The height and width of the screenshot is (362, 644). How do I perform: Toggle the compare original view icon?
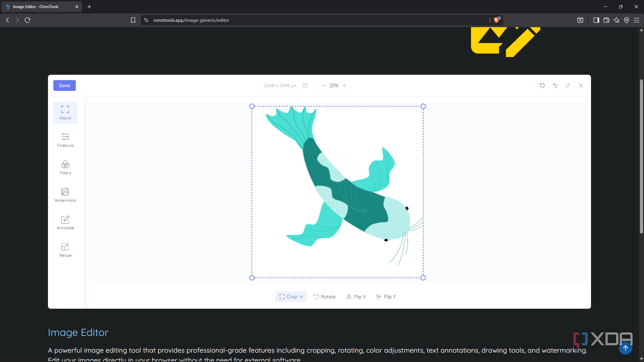pyautogui.click(x=305, y=85)
